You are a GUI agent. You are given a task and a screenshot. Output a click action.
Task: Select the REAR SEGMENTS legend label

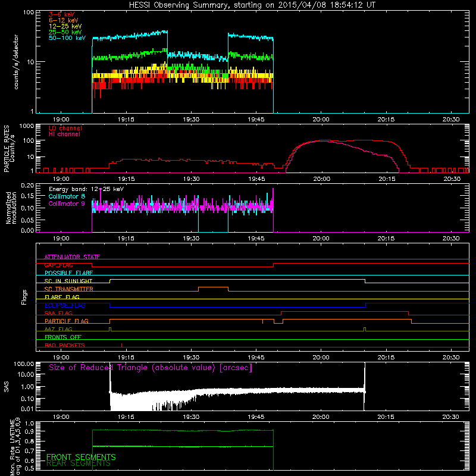click(79, 464)
